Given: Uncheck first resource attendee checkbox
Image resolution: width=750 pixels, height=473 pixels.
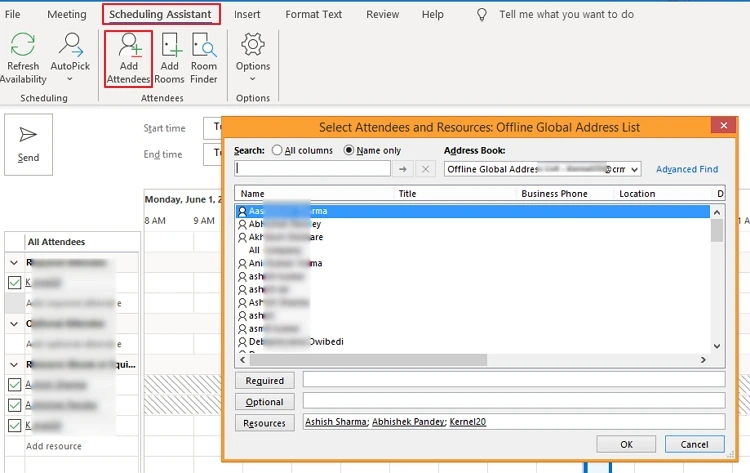Looking at the screenshot, I should tap(14, 385).
